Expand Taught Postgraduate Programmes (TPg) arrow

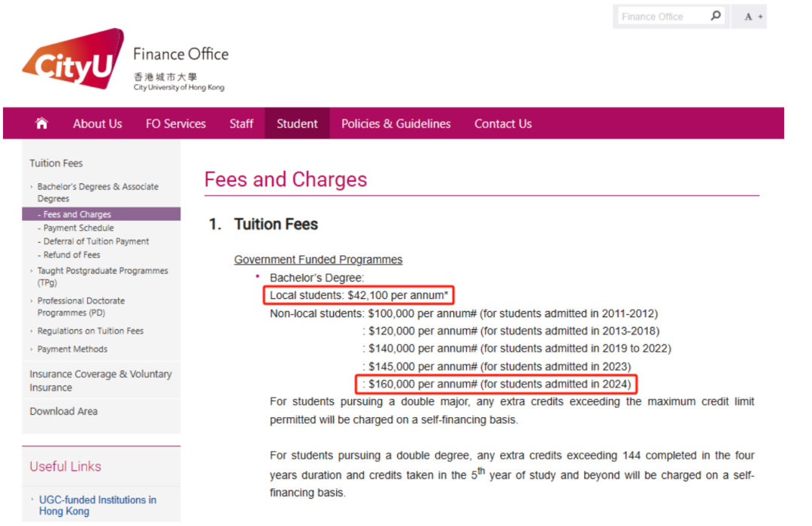tap(32, 271)
